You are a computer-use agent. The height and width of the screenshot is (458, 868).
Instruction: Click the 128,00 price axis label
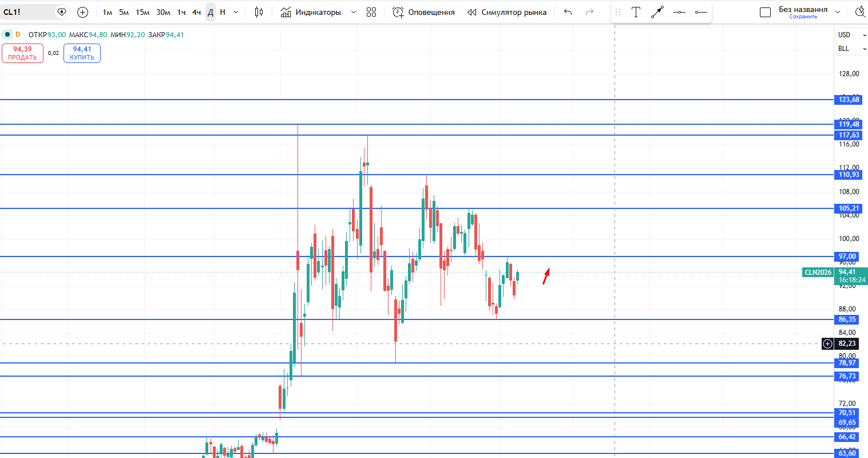[849, 74]
